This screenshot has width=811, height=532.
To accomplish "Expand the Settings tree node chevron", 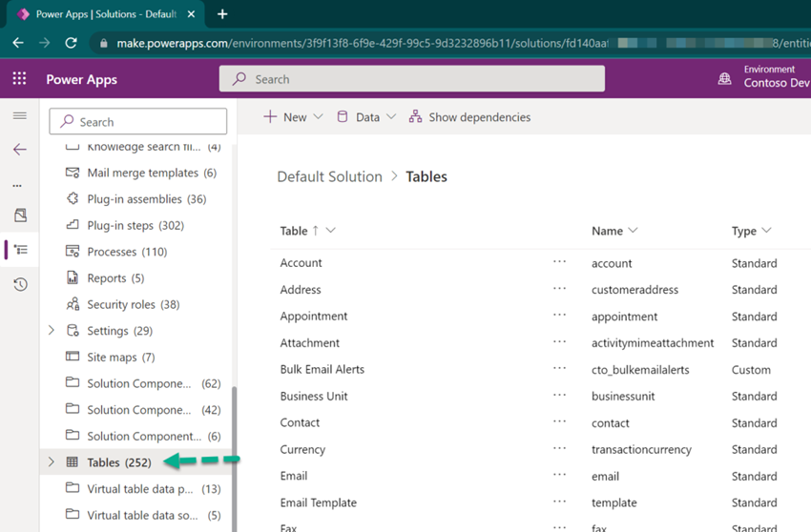I will pos(52,330).
